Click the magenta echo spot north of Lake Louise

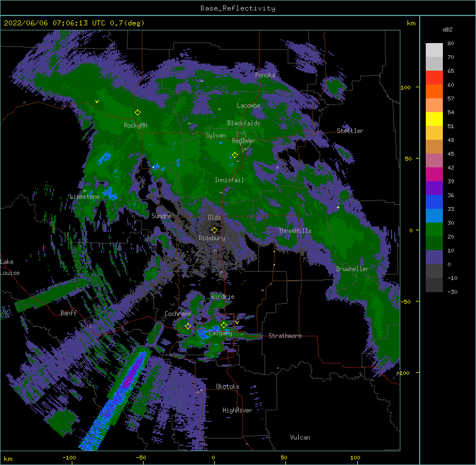(44, 248)
